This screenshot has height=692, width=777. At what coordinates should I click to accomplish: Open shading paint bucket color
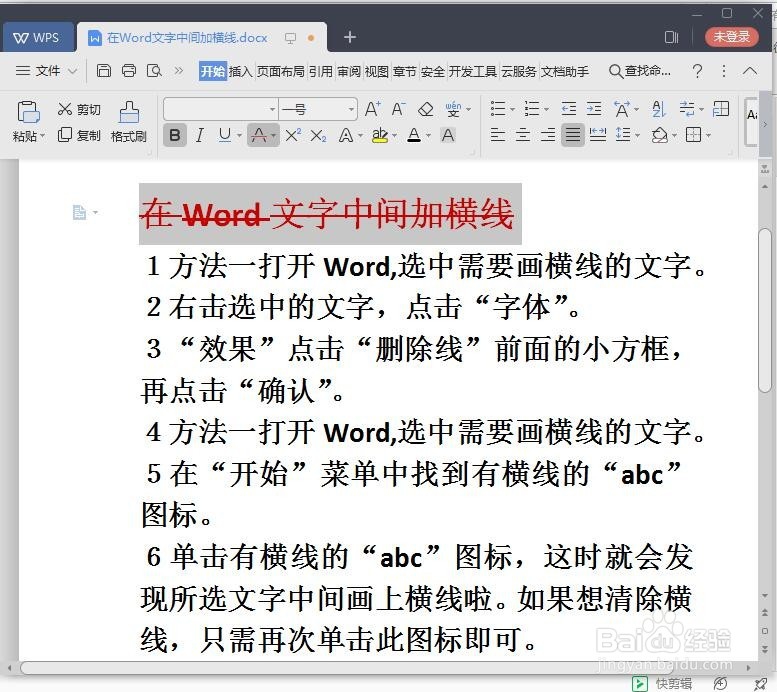click(x=660, y=135)
